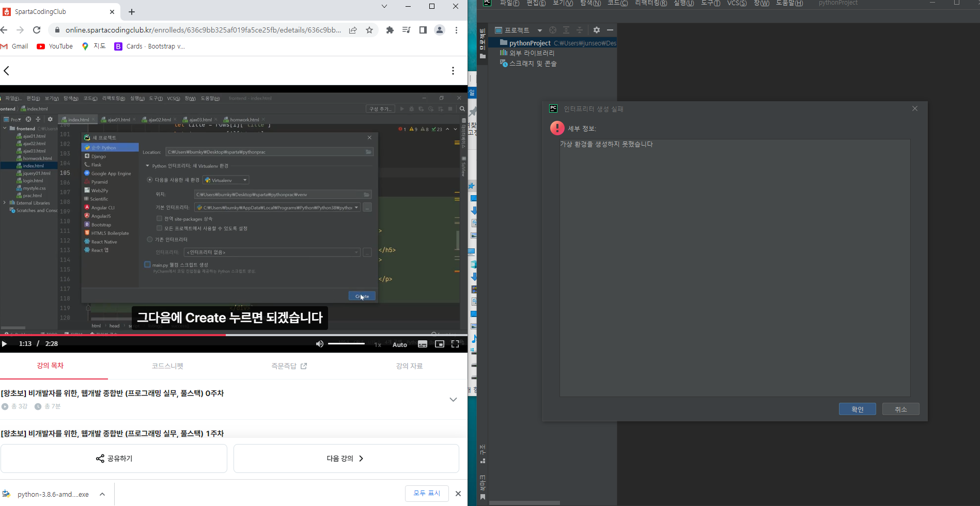Close the Chrome downloads bar
Viewport: 980px width, 506px height.
(x=458, y=494)
